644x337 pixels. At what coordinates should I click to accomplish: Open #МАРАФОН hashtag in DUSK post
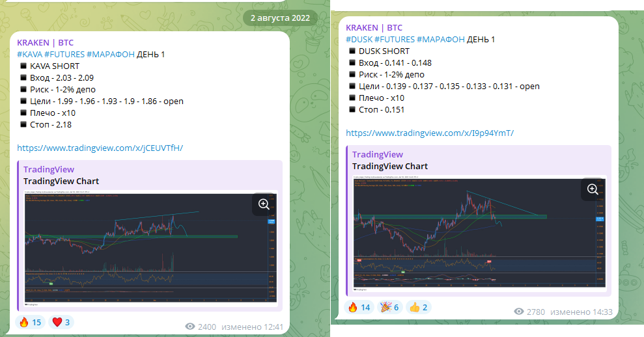pyautogui.click(x=441, y=40)
